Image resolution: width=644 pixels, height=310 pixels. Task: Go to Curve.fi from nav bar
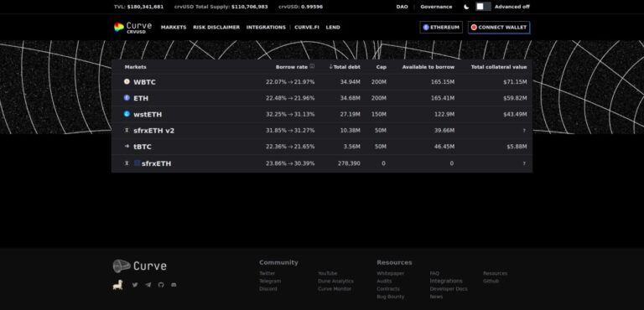click(306, 28)
